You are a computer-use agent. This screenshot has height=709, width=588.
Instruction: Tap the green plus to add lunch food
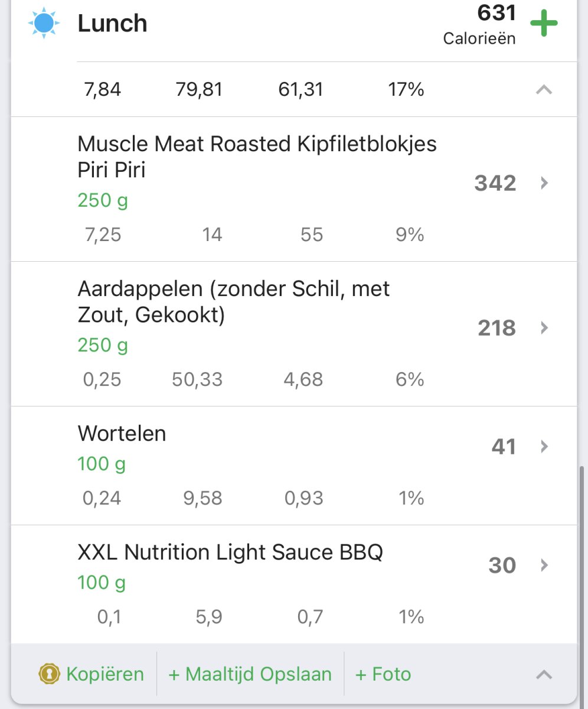tap(544, 24)
